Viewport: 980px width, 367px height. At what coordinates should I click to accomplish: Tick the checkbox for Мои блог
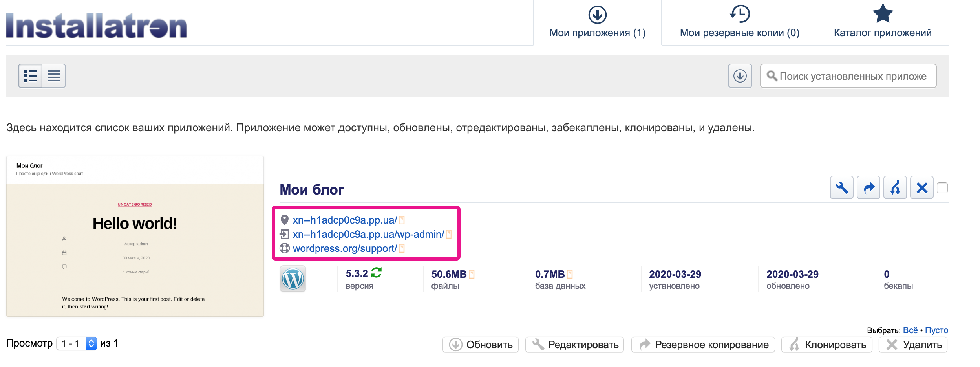coord(942,188)
